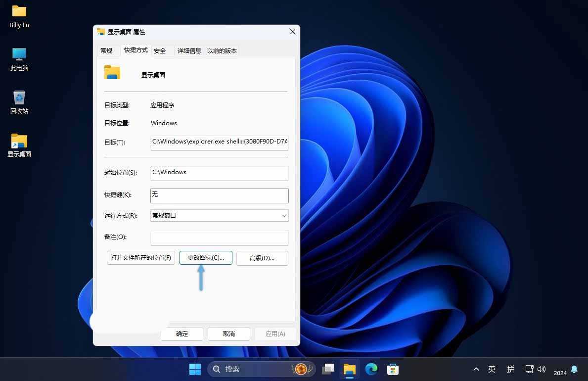
Task: Click the volume icon in the system tray
Action: (542, 369)
